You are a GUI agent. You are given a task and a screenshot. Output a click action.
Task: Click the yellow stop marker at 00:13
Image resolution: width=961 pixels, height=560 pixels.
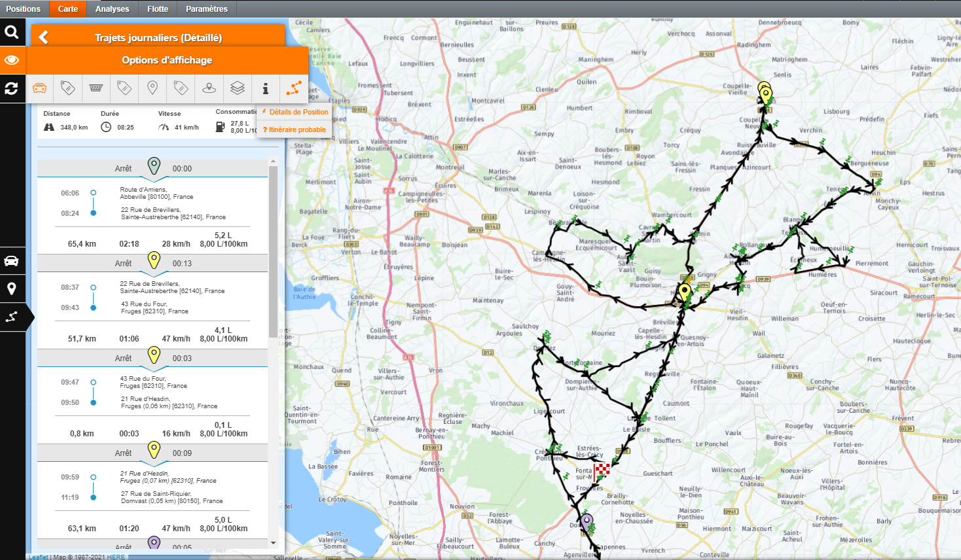click(x=153, y=260)
